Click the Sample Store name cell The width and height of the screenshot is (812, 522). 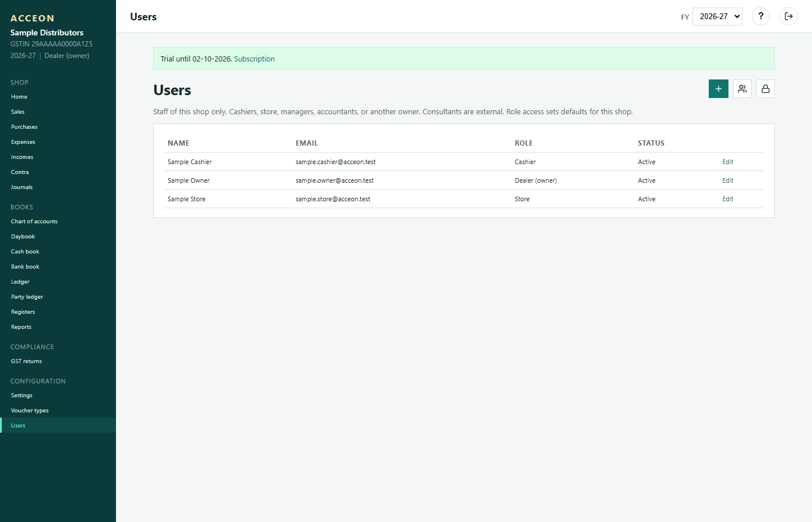coord(187,199)
